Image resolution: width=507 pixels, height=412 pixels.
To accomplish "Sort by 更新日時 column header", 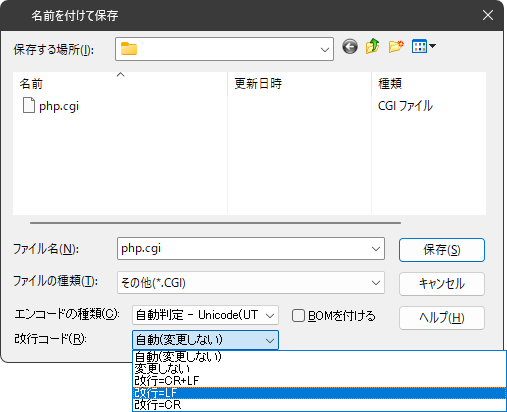I will (x=299, y=83).
